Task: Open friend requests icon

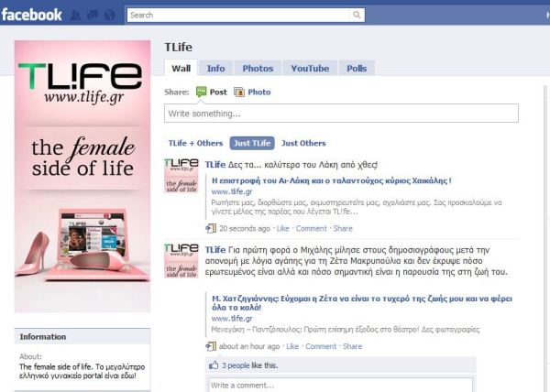Action: [75, 15]
